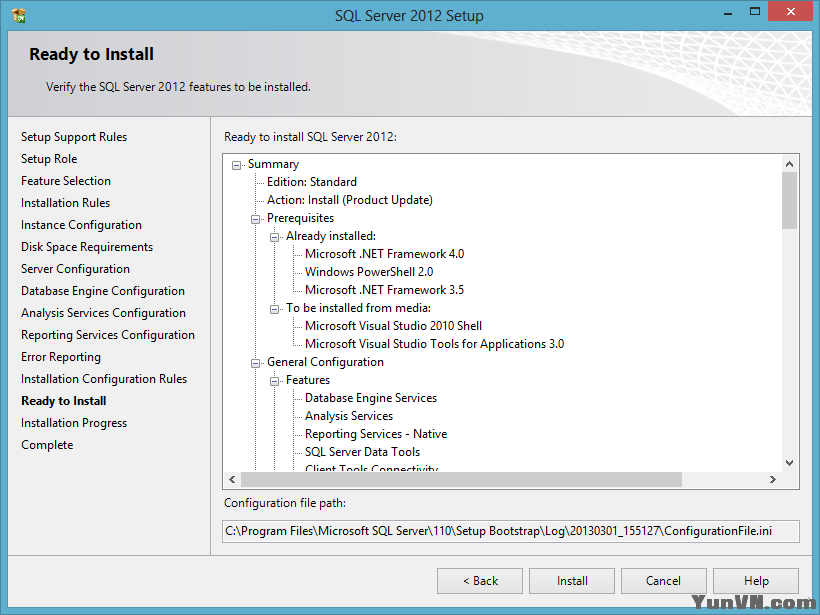Go to Instance Configuration step
820x615 pixels.
pos(81,225)
